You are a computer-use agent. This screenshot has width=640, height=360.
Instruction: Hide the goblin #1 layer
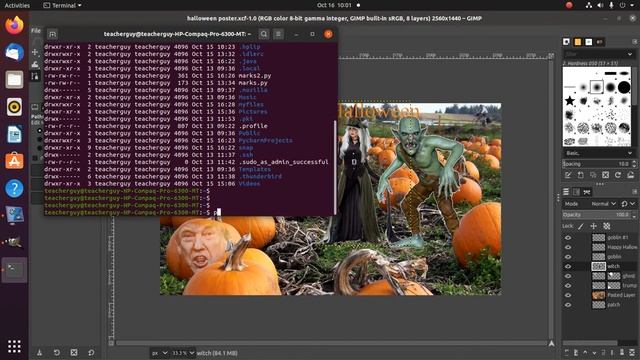point(568,238)
